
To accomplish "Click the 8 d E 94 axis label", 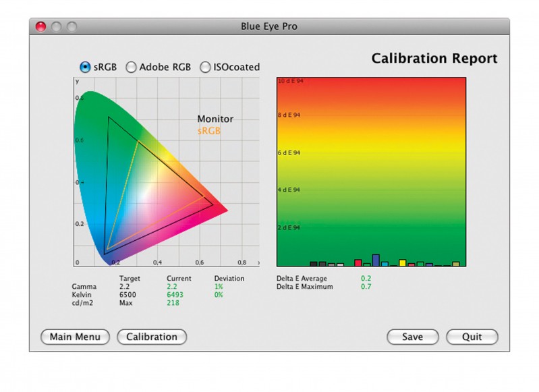I will pos(289,115).
